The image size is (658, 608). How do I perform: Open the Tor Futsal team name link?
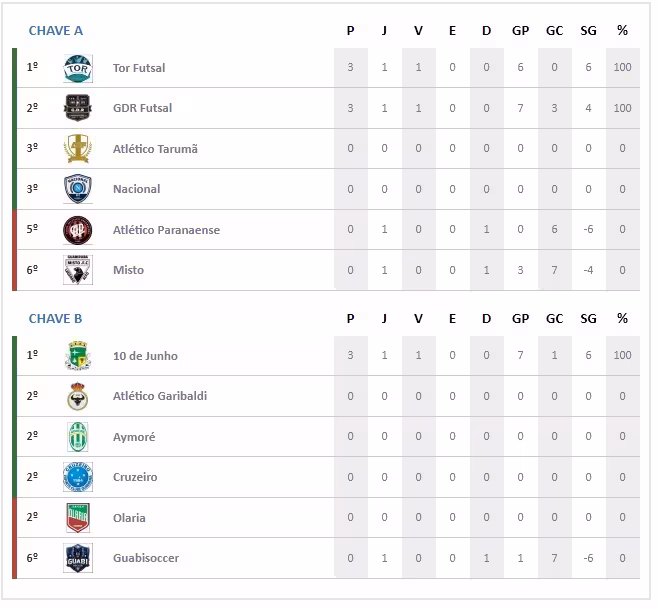(139, 68)
